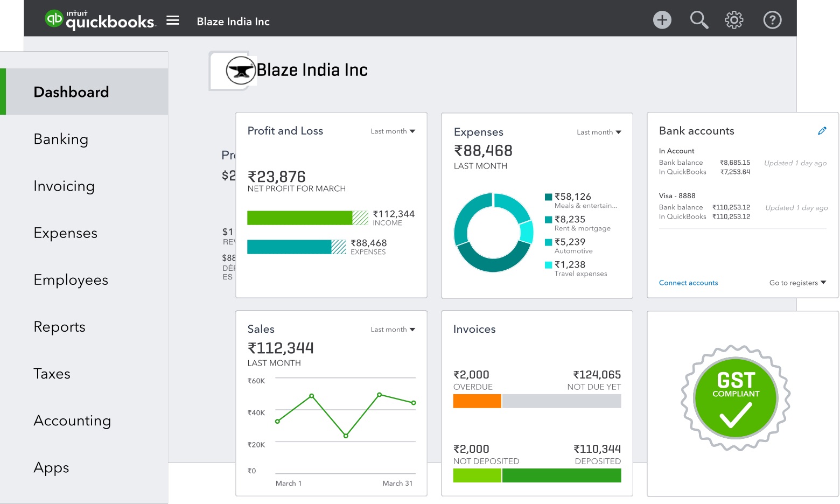Open the Settings gear icon
The width and height of the screenshot is (840, 504).
point(734,20)
